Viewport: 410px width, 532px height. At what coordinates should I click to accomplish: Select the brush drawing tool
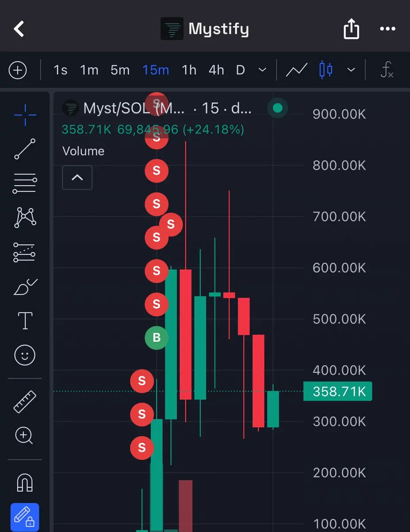tap(25, 287)
